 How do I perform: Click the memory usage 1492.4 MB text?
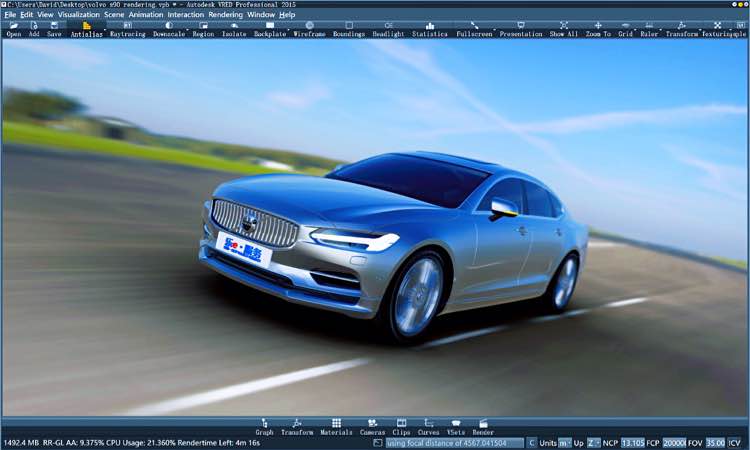click(21, 443)
